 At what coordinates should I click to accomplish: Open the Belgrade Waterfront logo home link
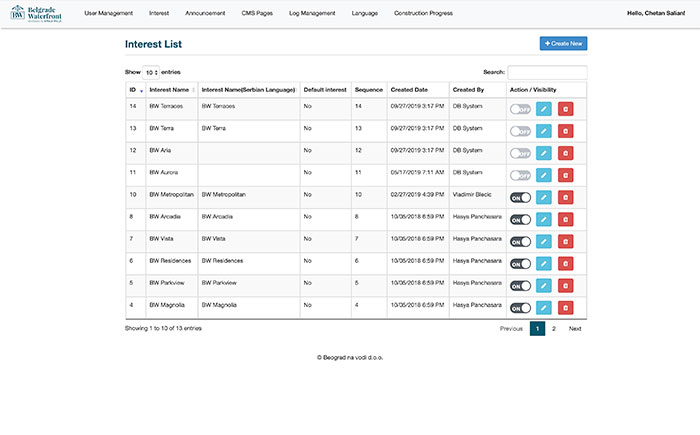tap(36, 13)
